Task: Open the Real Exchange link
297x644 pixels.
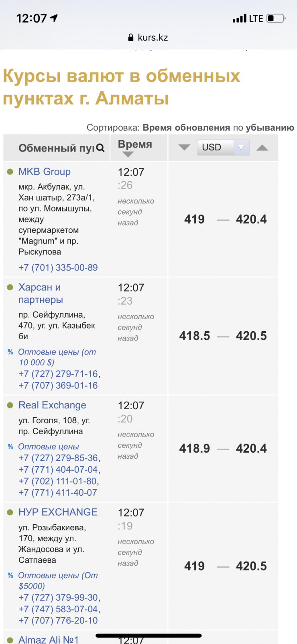Action: (52, 405)
